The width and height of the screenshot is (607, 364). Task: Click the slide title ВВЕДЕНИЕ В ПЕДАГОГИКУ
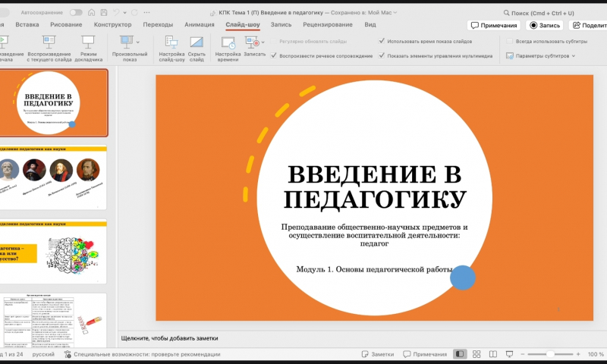pos(374,187)
